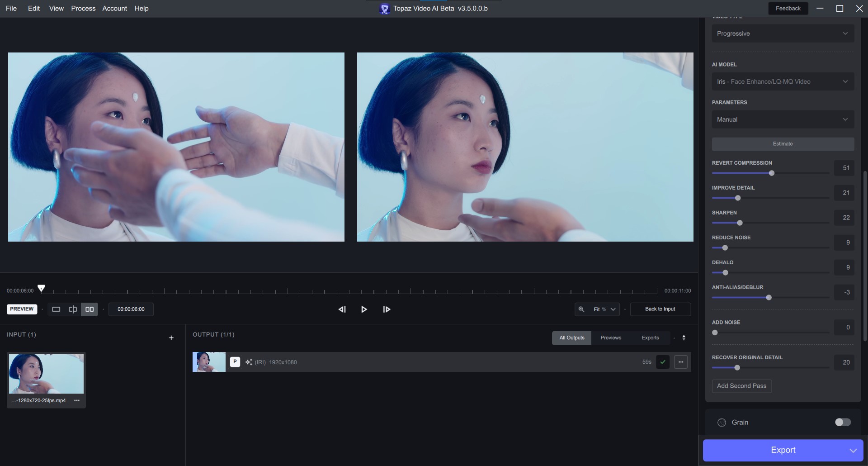Click the Estimate button
Viewport: 868px width, 466px height.
pos(783,144)
